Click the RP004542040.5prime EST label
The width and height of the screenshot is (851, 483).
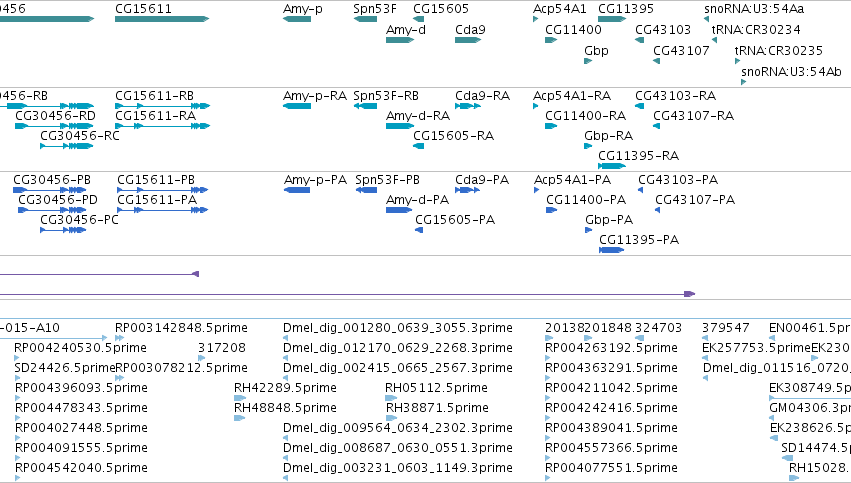pyautogui.click(x=81, y=468)
